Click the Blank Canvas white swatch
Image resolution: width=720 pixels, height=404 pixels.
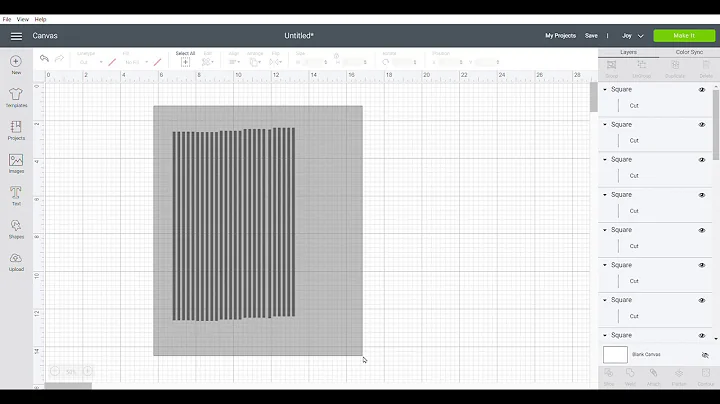tap(615, 355)
